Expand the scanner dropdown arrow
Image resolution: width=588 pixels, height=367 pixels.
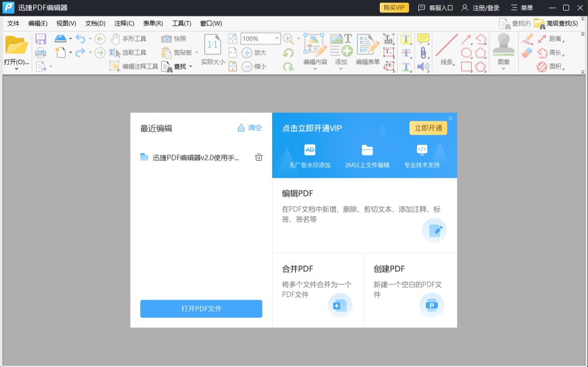[x=70, y=39]
